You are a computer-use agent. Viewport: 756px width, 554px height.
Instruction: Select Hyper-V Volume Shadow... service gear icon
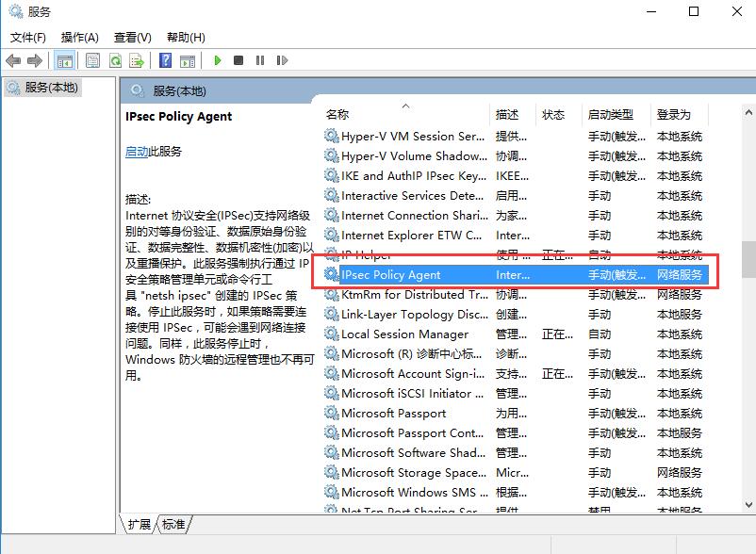tap(332, 156)
